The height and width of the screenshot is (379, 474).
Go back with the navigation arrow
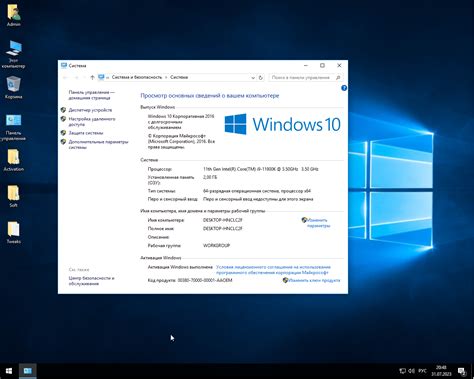tap(66, 77)
